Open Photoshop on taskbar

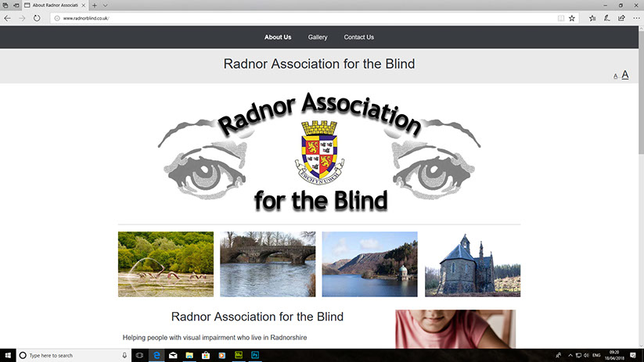(x=255, y=356)
